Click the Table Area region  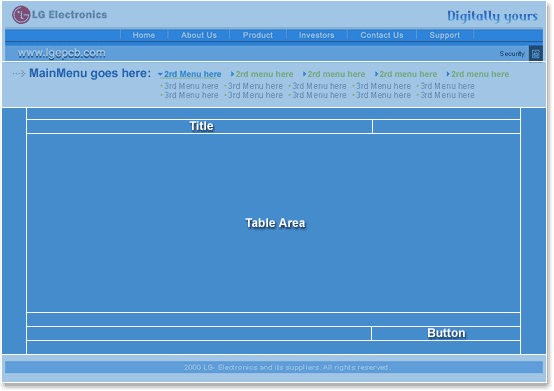[273, 223]
